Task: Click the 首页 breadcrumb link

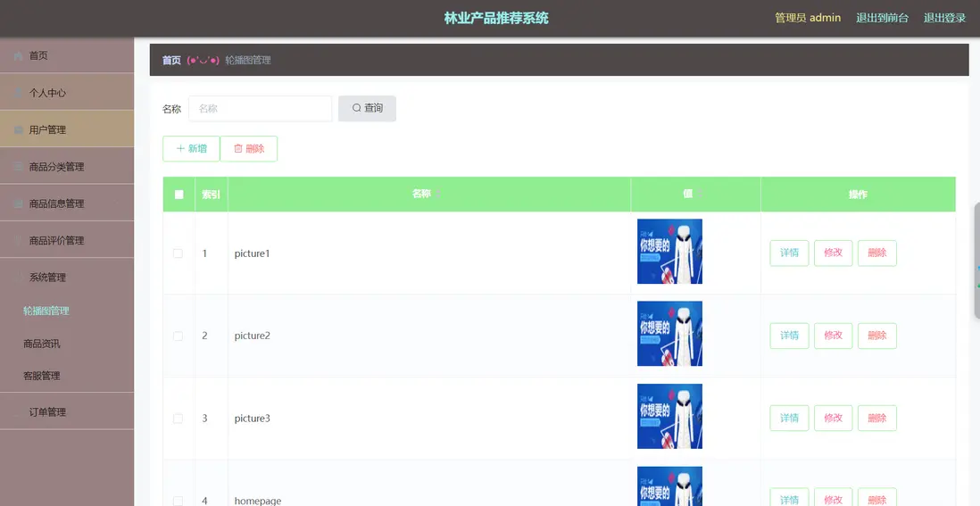Action: tap(171, 60)
